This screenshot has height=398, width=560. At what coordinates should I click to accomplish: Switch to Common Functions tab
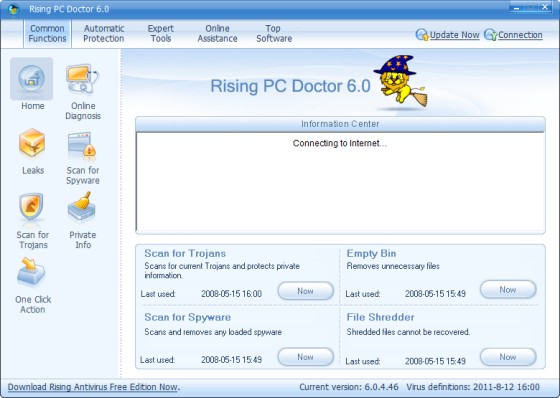[x=47, y=33]
